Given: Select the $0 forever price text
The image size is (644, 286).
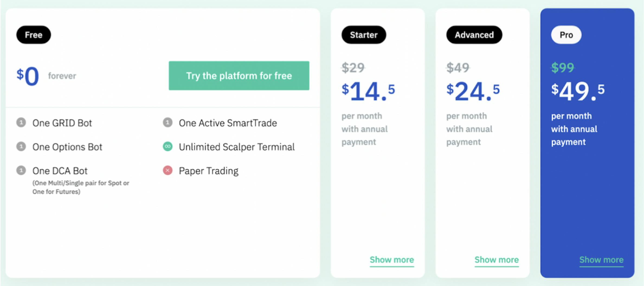Looking at the screenshot, I should [x=28, y=76].
